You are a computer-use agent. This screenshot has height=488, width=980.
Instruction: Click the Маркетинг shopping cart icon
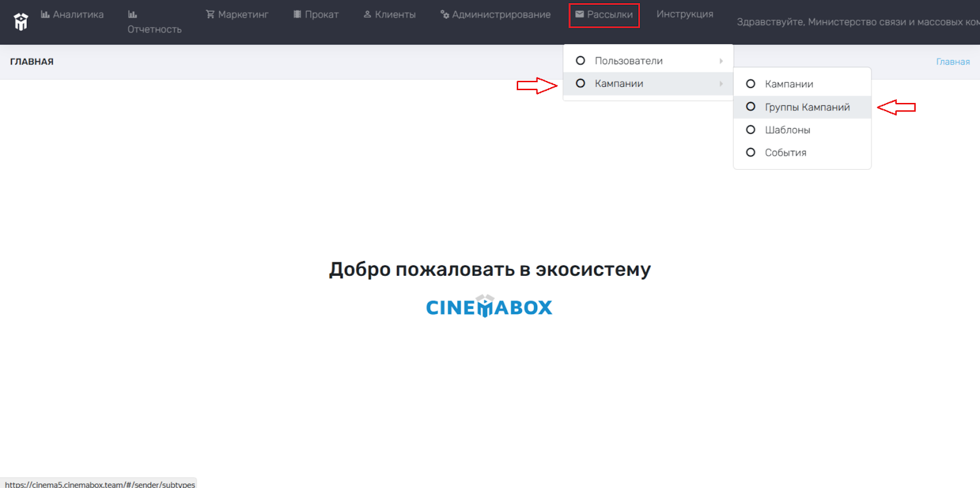pyautogui.click(x=210, y=14)
